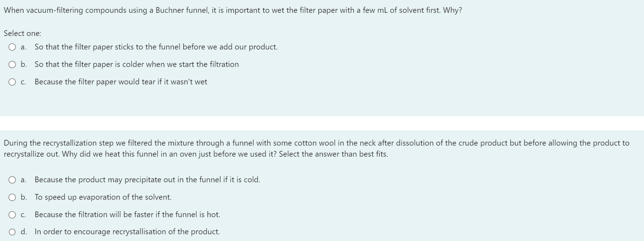
Task: Click the radio circle next to option b first question
Action: click(x=12, y=64)
